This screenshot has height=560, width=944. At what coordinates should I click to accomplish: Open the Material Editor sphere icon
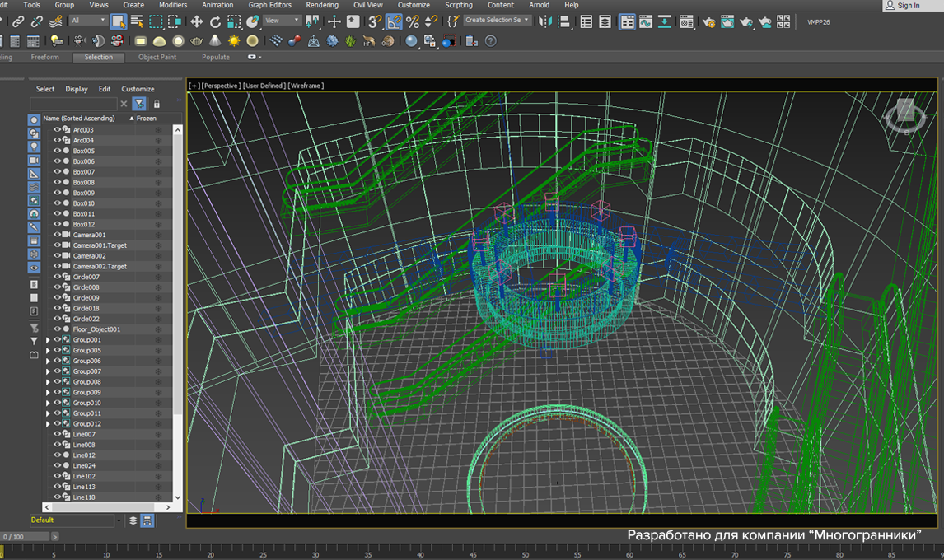(411, 41)
